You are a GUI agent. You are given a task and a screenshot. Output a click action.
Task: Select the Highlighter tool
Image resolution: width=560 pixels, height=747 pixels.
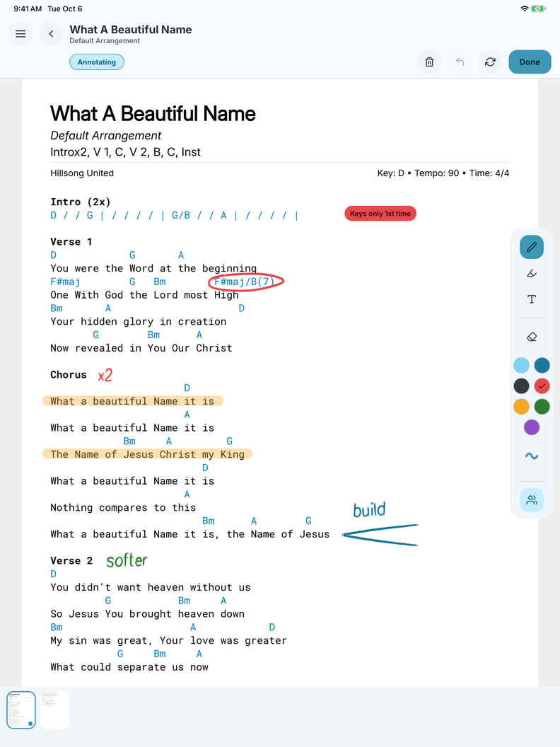pos(532,273)
